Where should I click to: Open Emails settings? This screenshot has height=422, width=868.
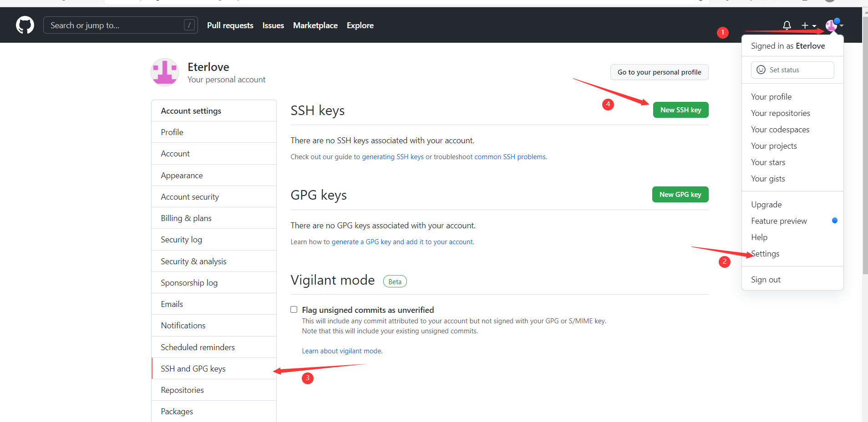(x=214, y=304)
